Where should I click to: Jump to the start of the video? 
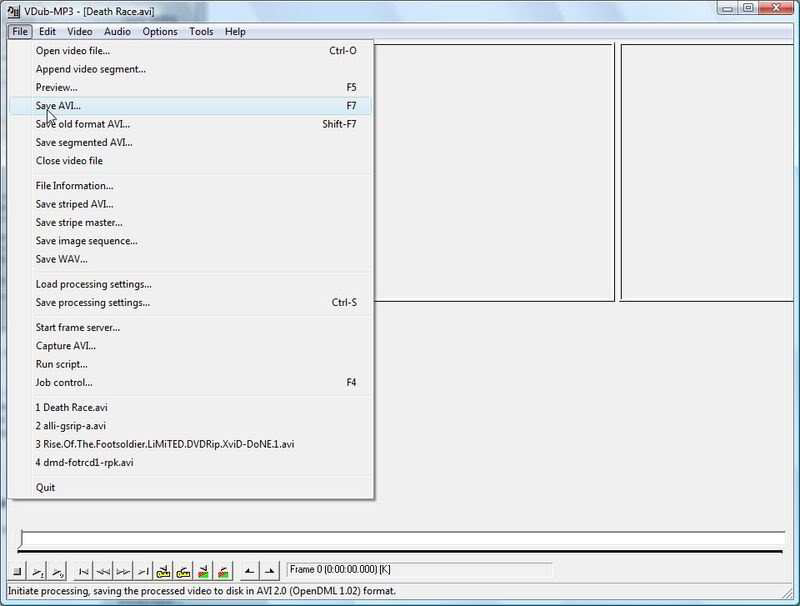point(83,571)
